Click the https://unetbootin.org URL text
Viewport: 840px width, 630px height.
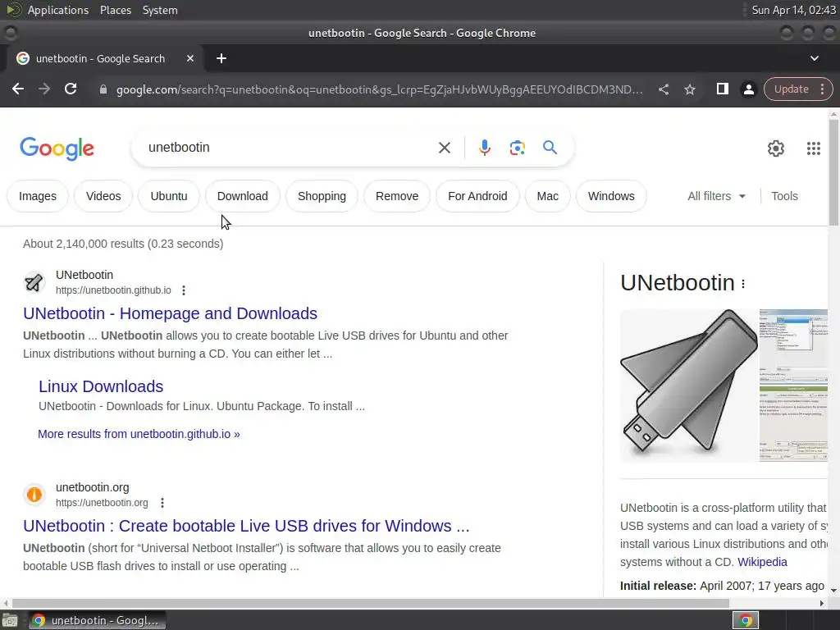tap(102, 503)
